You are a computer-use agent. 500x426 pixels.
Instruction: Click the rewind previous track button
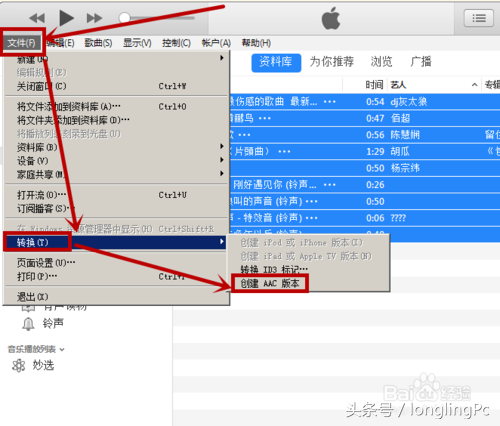coord(37,18)
